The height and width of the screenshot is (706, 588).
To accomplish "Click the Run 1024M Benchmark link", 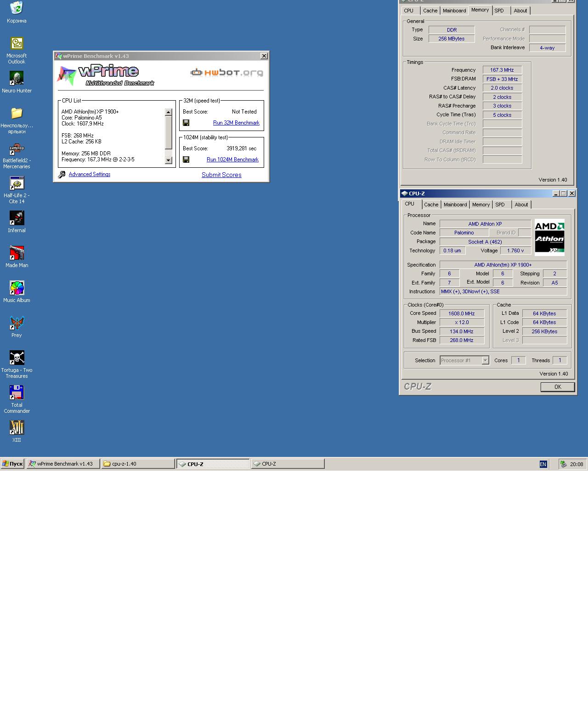I will [232, 159].
